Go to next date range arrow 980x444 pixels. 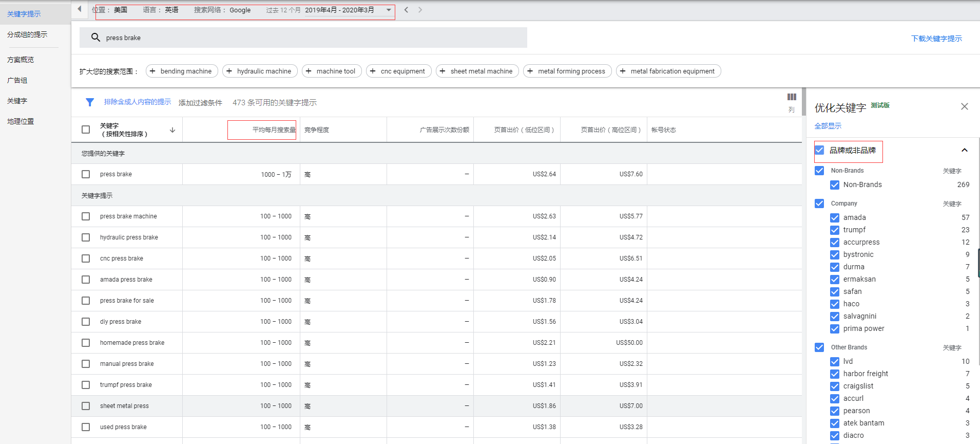click(420, 10)
